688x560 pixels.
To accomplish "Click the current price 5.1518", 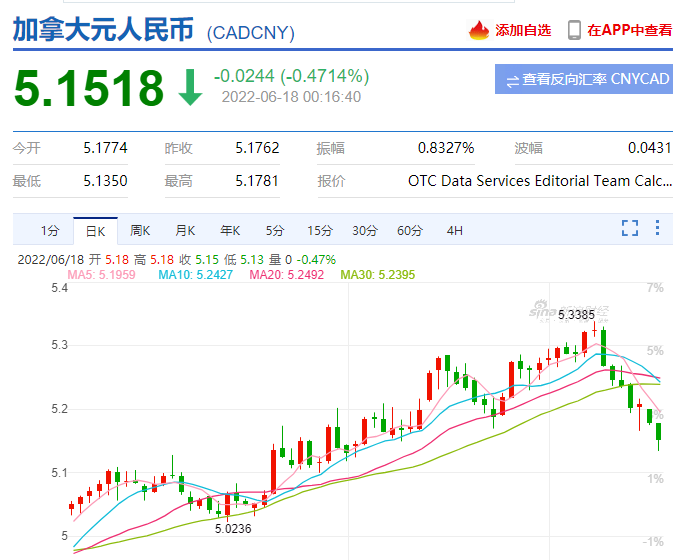I will click(x=89, y=88).
